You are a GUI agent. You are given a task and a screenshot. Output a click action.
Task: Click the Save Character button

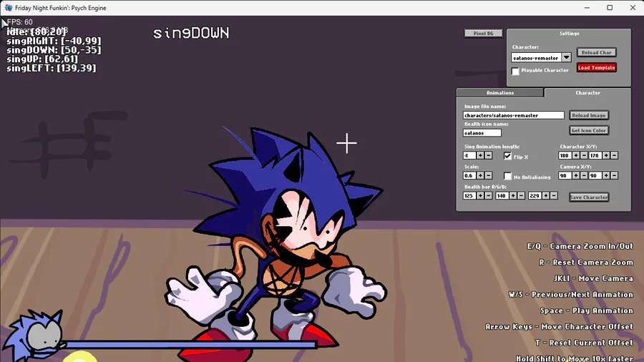(x=589, y=197)
